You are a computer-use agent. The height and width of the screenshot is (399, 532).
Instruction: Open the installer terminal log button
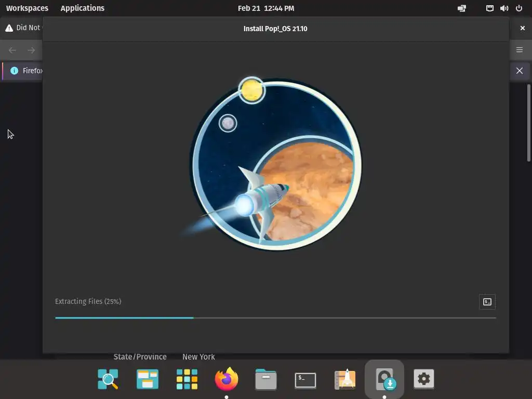click(487, 302)
